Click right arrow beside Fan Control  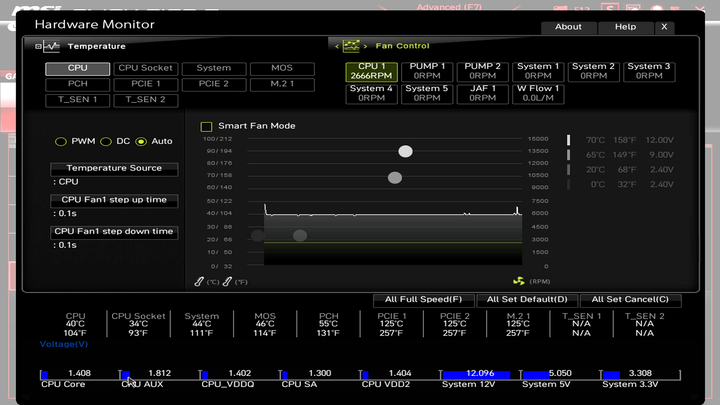point(366,46)
